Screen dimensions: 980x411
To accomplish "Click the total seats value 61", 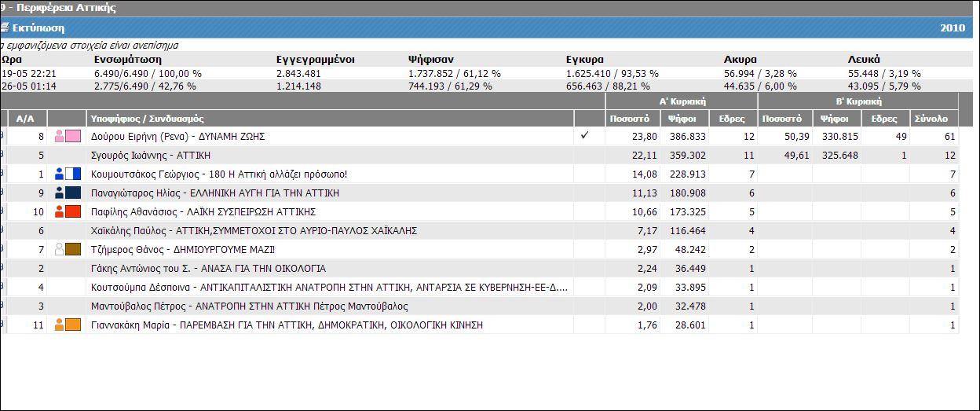I will click(949, 136).
